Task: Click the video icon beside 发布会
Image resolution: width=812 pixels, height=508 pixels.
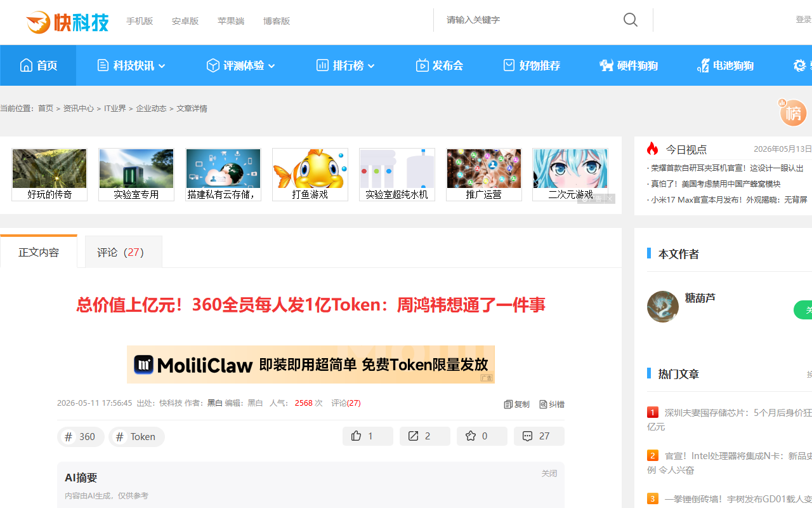Action: (x=422, y=65)
